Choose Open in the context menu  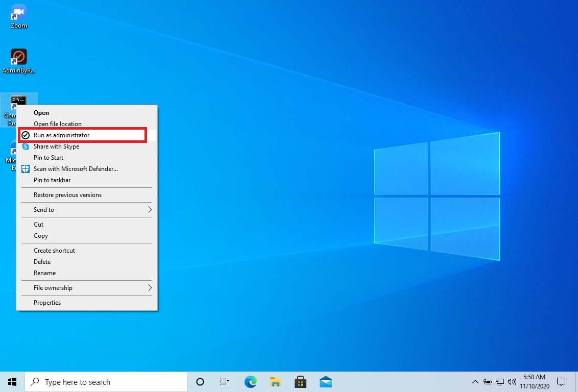point(87,113)
